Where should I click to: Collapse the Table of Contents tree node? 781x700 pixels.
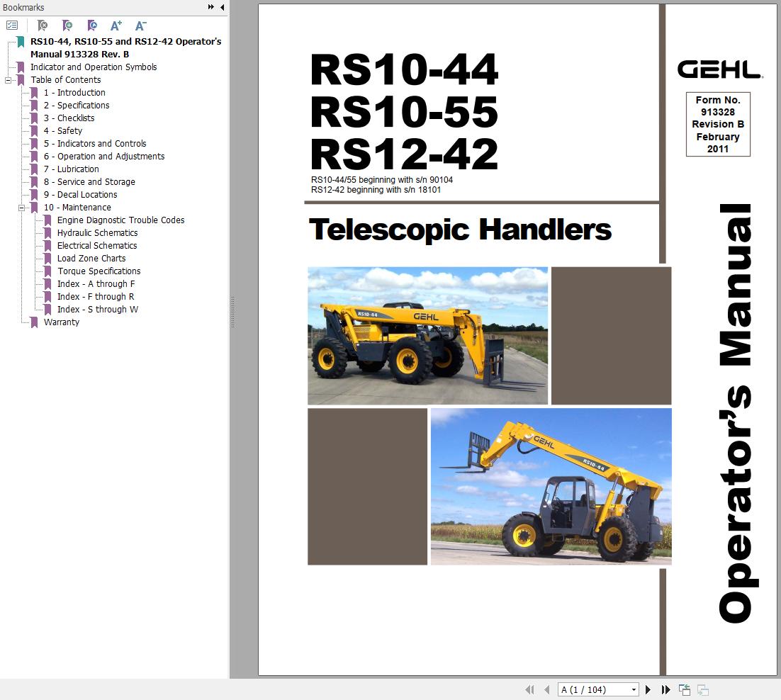8,80
